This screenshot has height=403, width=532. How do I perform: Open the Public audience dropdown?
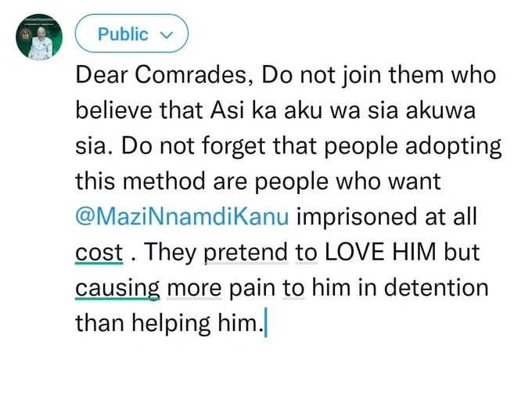131,33
